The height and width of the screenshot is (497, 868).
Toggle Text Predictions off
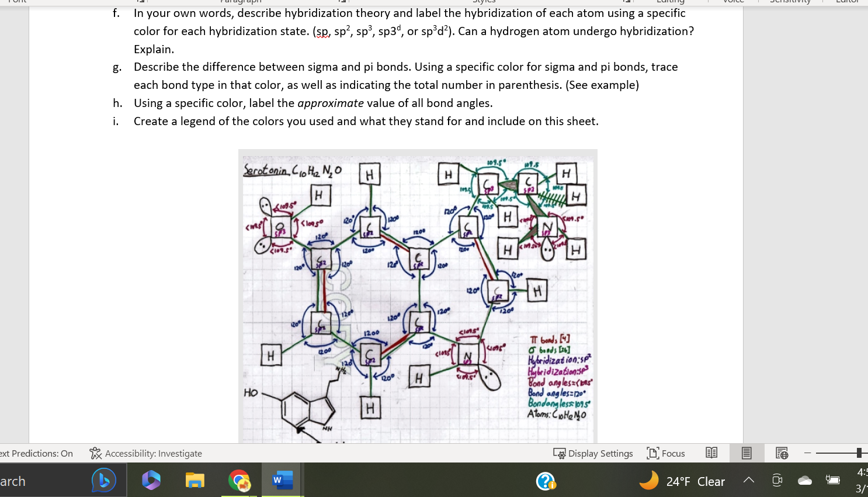36,453
